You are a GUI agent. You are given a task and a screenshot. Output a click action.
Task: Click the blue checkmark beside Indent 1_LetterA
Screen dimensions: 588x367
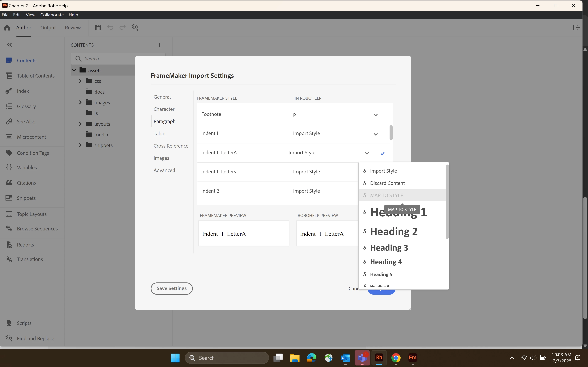point(383,153)
